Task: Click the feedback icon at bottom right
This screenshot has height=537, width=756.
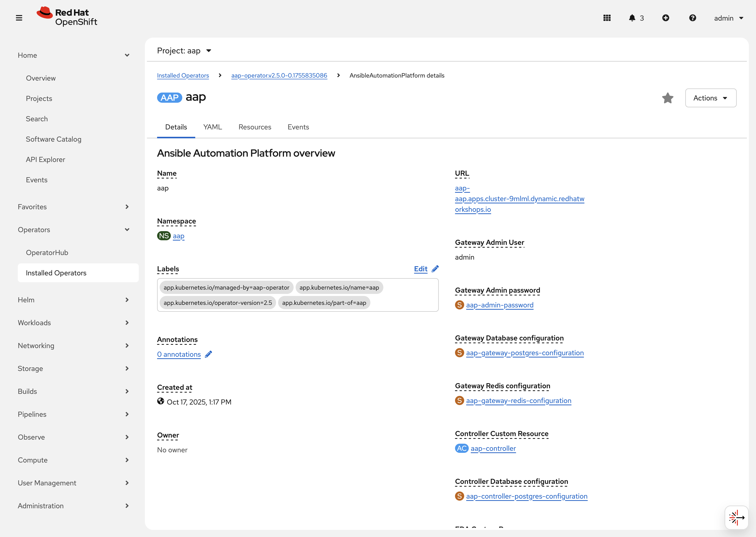Action: tap(736, 517)
